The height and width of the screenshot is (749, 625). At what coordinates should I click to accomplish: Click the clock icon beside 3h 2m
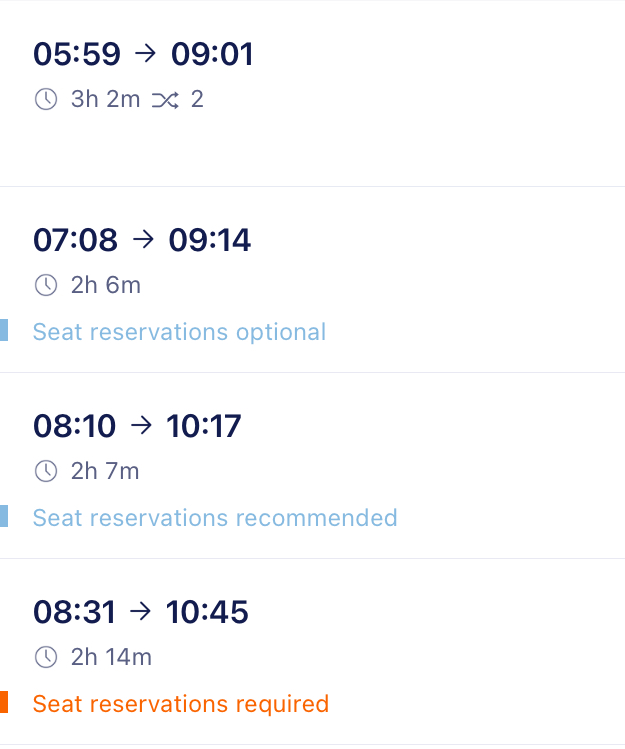pos(46,99)
